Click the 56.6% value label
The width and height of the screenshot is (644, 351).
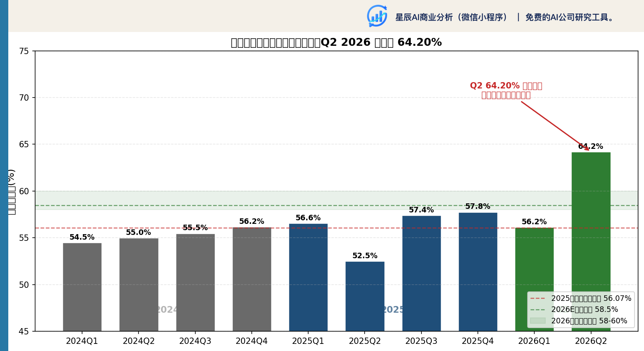(x=308, y=218)
